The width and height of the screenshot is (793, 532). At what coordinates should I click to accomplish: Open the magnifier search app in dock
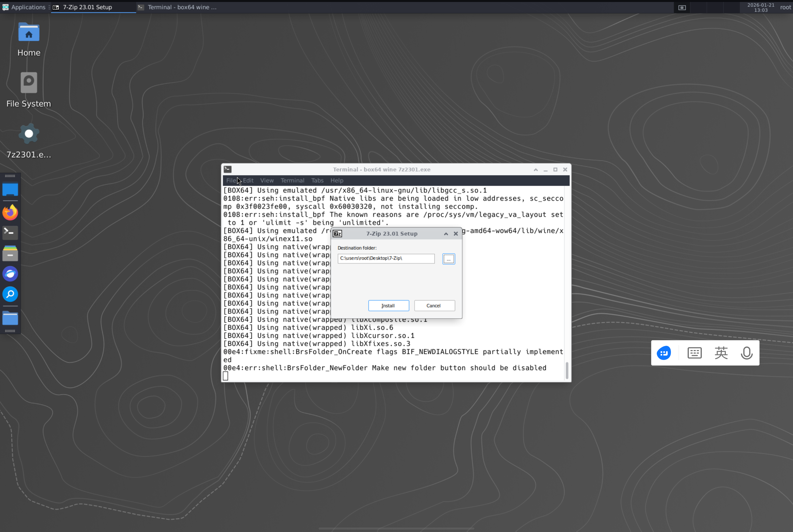point(10,294)
